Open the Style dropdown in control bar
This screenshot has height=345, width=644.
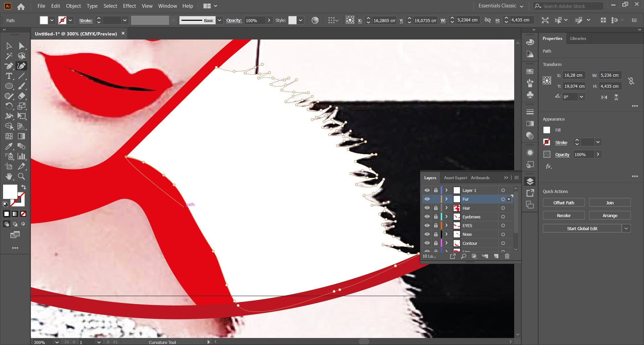[x=301, y=20]
